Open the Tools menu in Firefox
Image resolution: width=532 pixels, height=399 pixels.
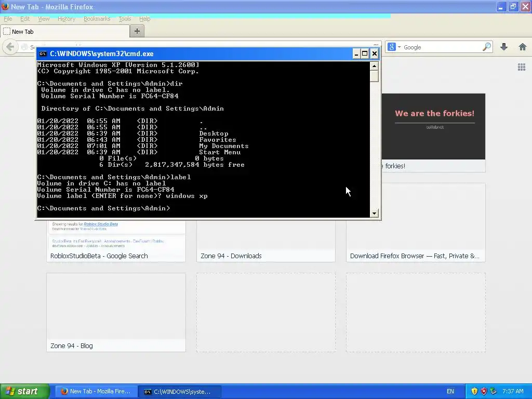(125, 19)
